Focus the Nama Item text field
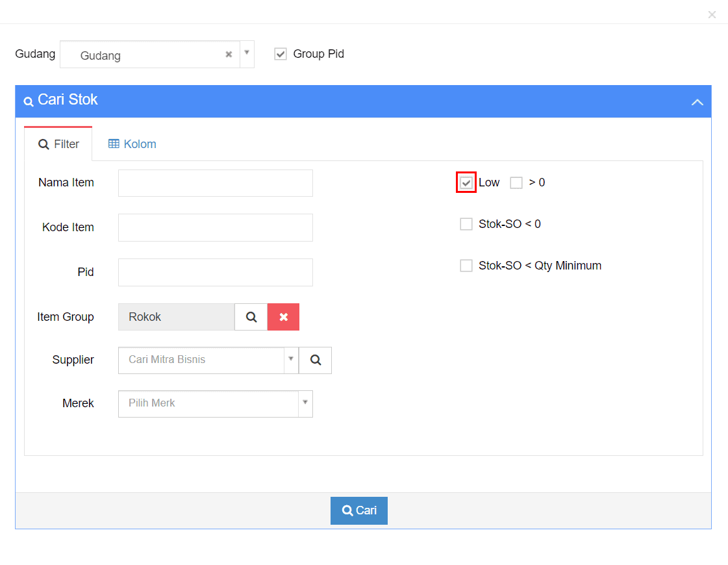The height and width of the screenshot is (565, 728). (215, 183)
